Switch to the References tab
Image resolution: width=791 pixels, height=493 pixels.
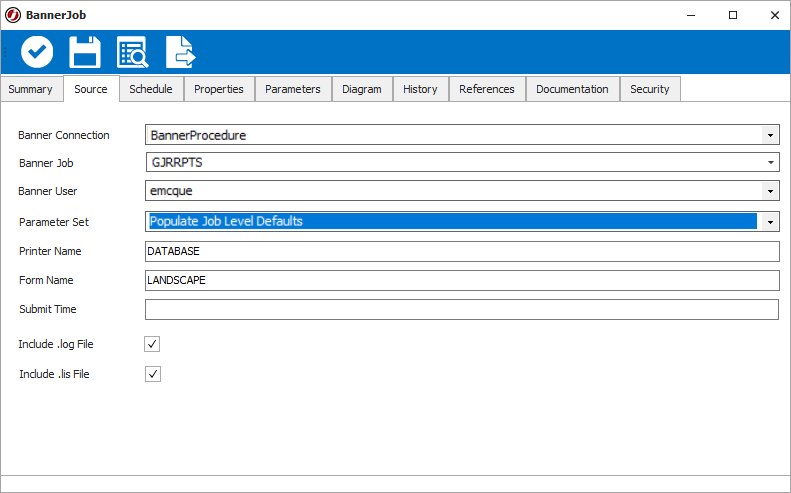pyautogui.click(x=487, y=89)
